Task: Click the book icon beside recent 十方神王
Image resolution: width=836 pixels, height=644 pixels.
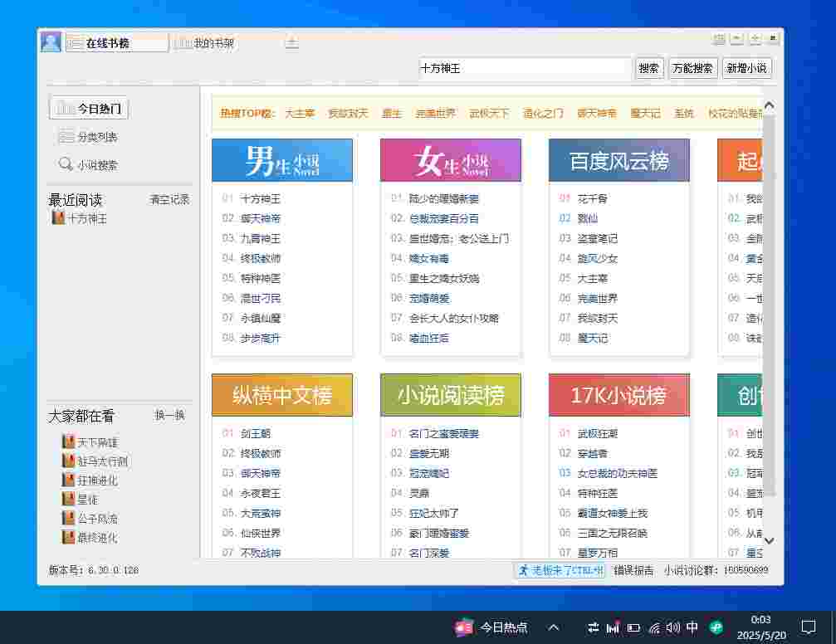Action: 58,218
